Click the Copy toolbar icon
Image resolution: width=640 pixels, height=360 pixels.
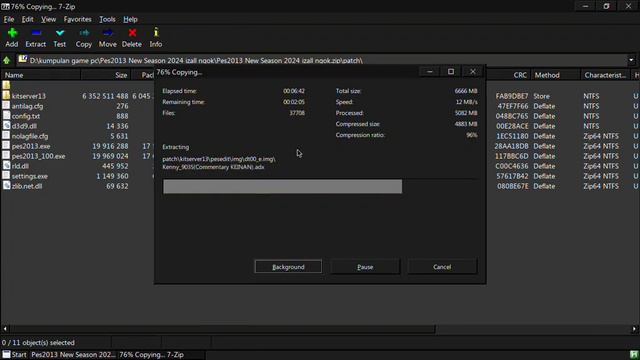84,33
